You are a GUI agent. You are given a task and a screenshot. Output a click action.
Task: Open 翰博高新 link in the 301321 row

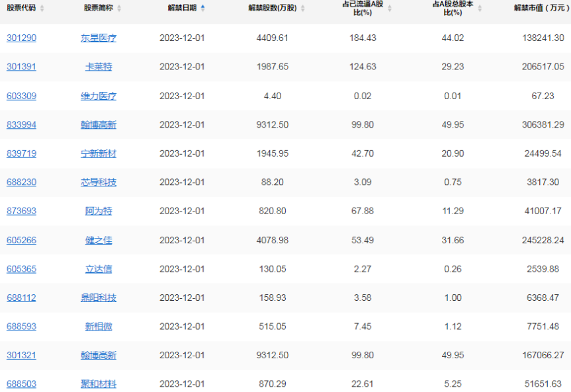coord(99,355)
